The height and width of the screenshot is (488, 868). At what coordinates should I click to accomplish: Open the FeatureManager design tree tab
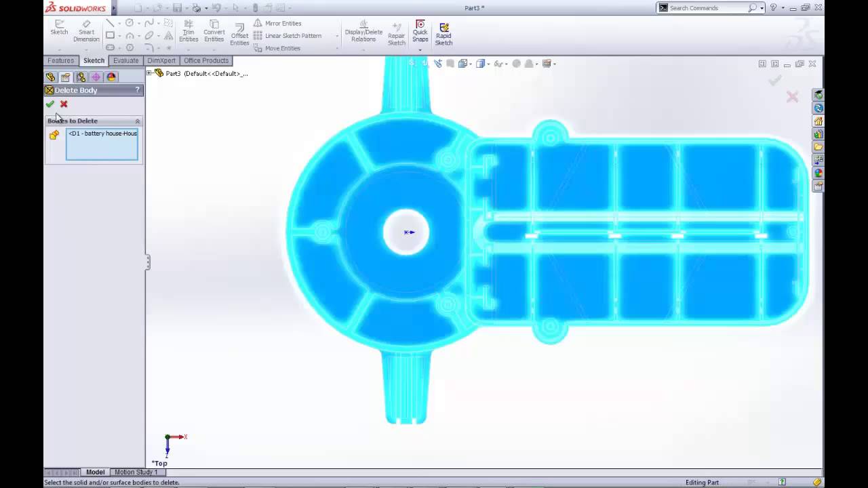coord(50,77)
